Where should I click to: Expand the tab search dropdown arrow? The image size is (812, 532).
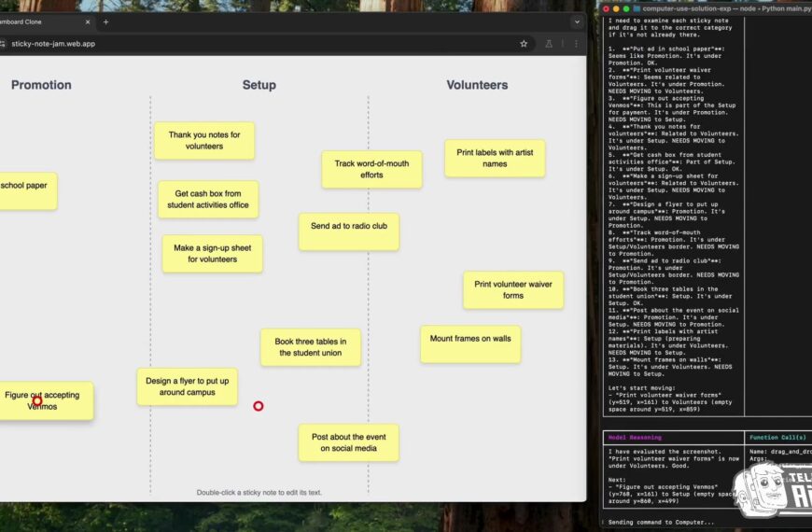[x=576, y=21]
